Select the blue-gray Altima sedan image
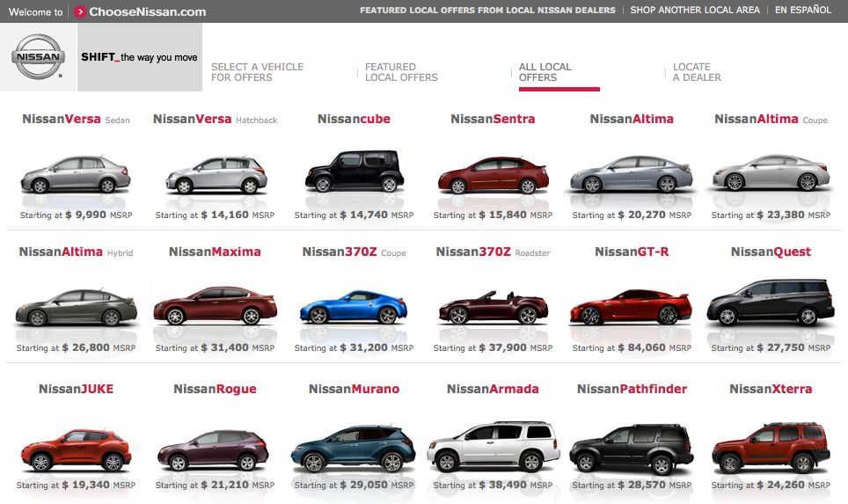The height and width of the screenshot is (504, 848). (632, 174)
